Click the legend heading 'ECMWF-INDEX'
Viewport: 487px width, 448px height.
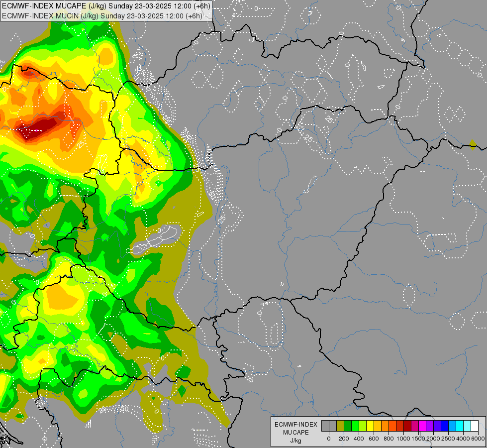click(x=296, y=425)
